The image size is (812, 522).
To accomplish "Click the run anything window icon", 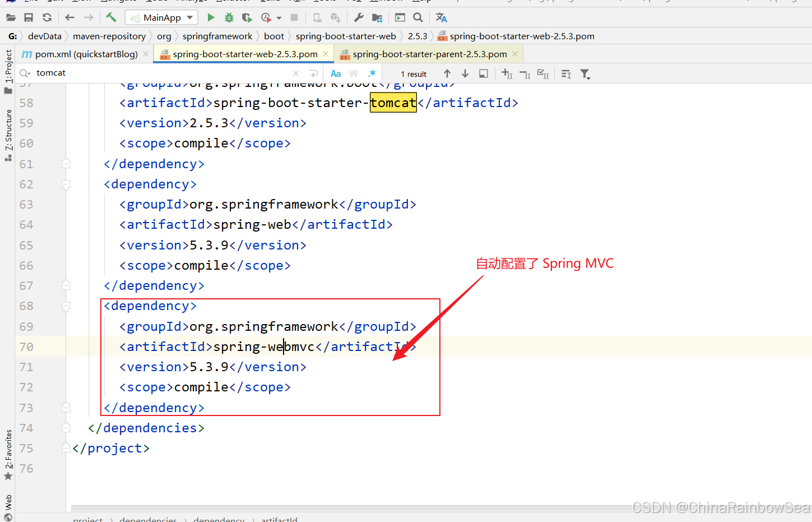I will [x=400, y=17].
